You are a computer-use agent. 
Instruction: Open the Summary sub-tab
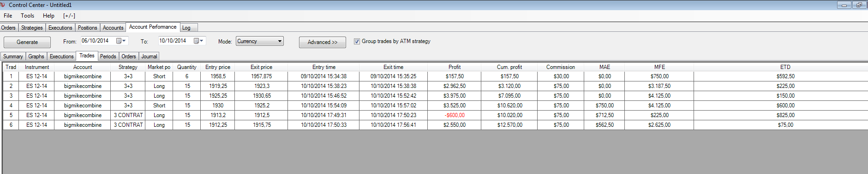[x=13, y=56]
